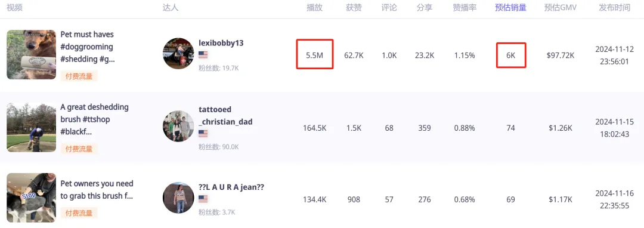The width and height of the screenshot is (644, 228).
Task: Sort by 预估销量 column header
Action: pyautogui.click(x=510, y=8)
